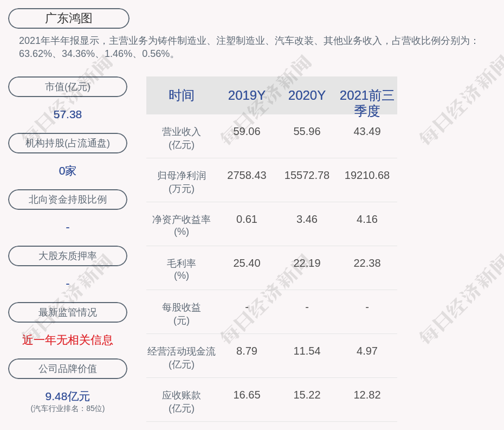The width and height of the screenshot is (504, 430).
Task: Click the 时间 column header
Action: point(182,95)
